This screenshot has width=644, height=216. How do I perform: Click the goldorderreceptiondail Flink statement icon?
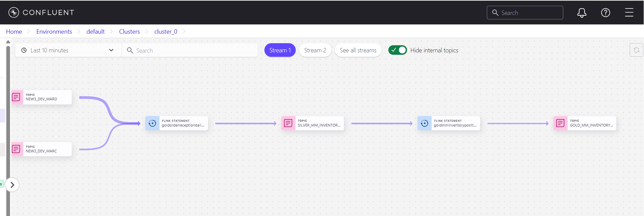pos(152,123)
